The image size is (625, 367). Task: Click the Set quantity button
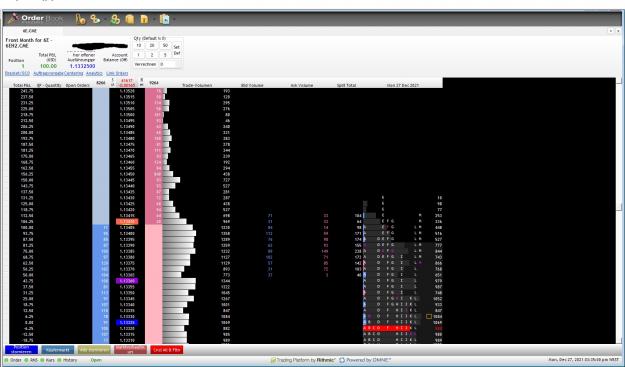(x=177, y=47)
